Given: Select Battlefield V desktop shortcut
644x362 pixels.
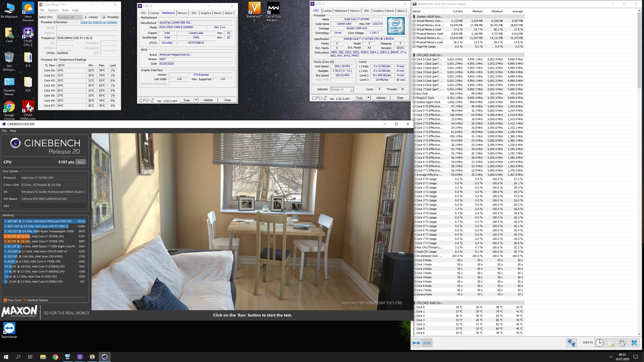Looking at the screenshot, I should click(254, 12).
